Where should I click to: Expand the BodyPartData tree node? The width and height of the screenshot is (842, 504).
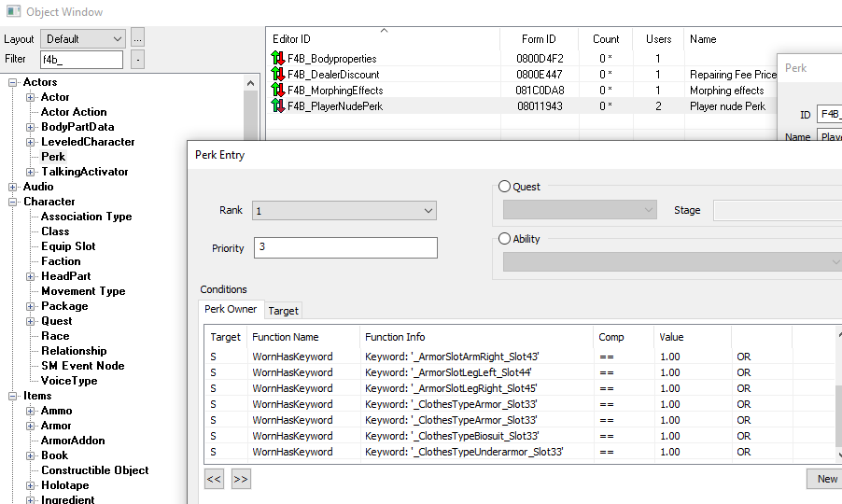tap(31, 127)
